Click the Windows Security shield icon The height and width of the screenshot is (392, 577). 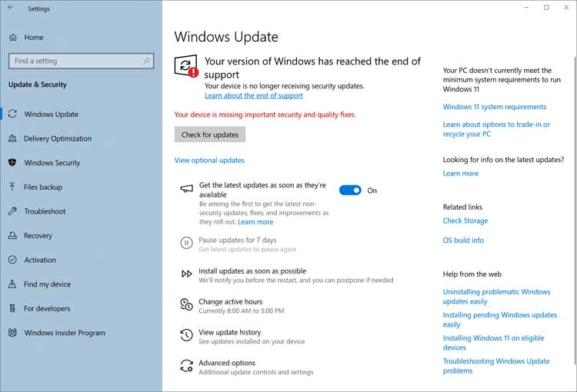click(12, 162)
